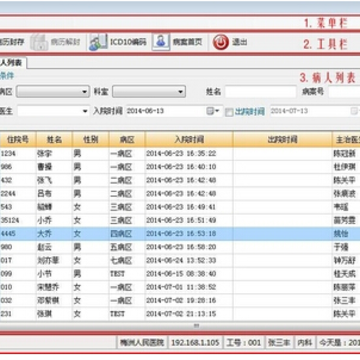
Task: Sort by the 入院时间 column header
Action: (x=189, y=140)
